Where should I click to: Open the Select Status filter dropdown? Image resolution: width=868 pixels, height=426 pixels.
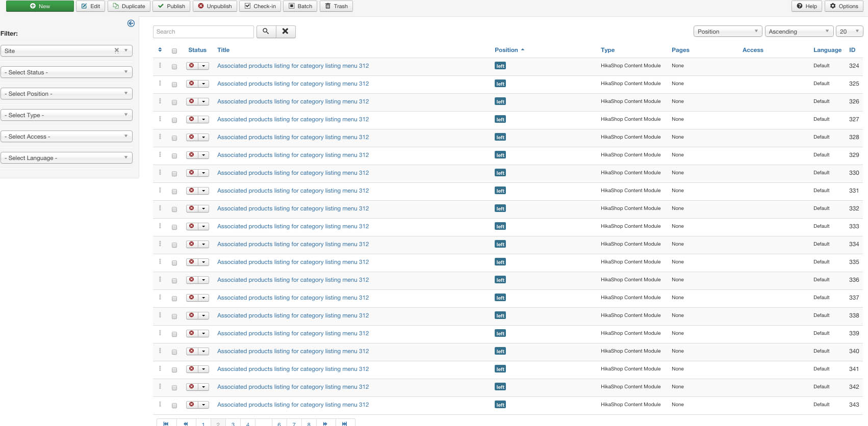coord(66,72)
